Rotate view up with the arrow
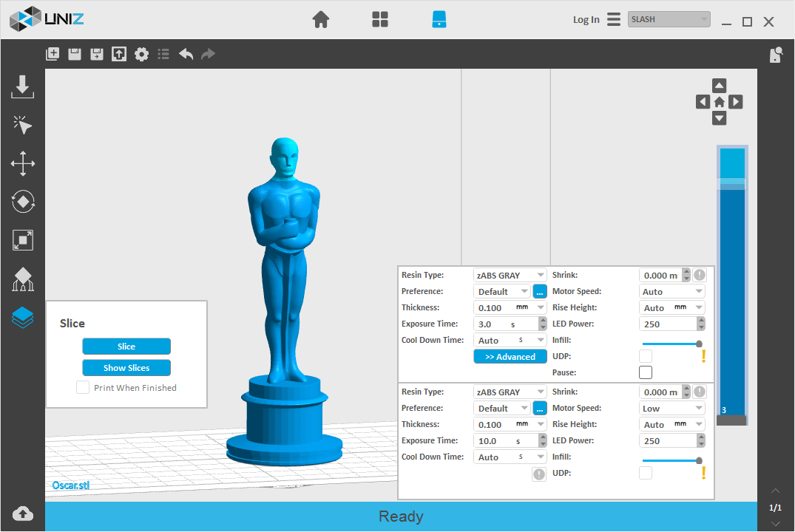 [719, 86]
